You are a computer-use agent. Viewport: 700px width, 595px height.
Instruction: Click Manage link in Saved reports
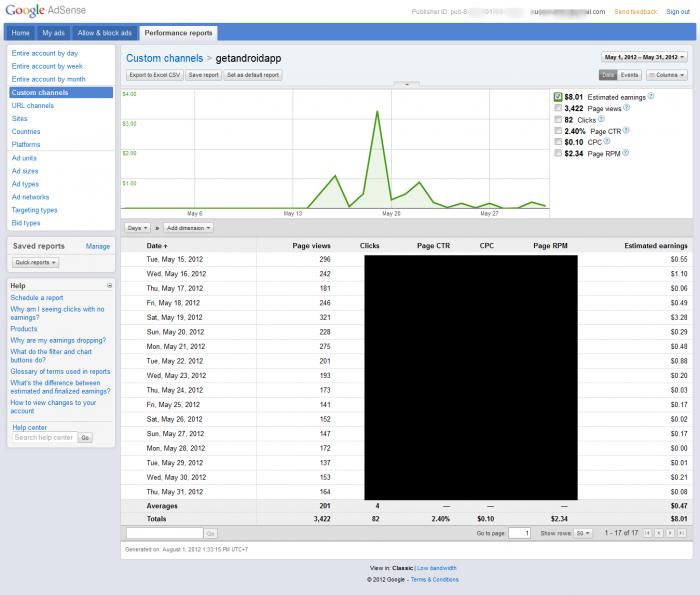tap(98, 246)
